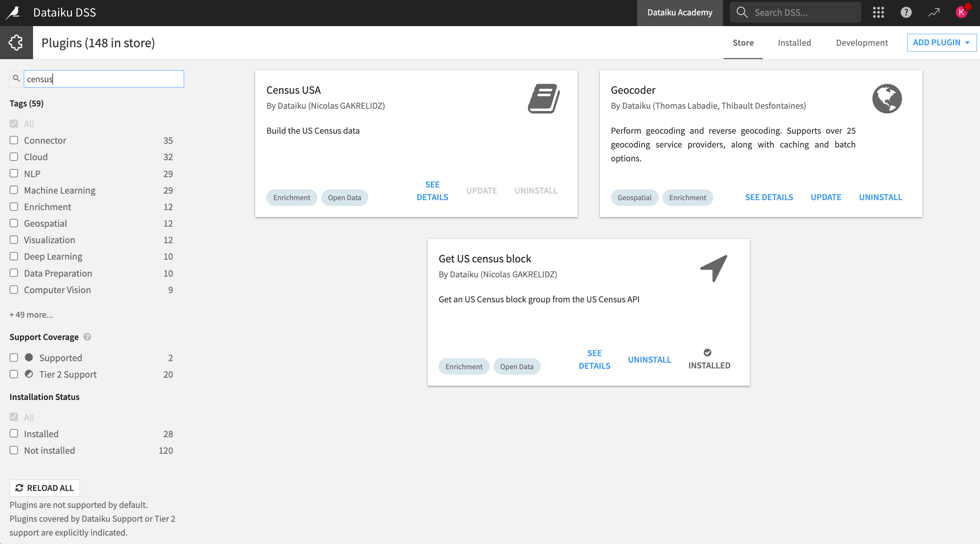Click the Dataiku bird logo

point(13,13)
